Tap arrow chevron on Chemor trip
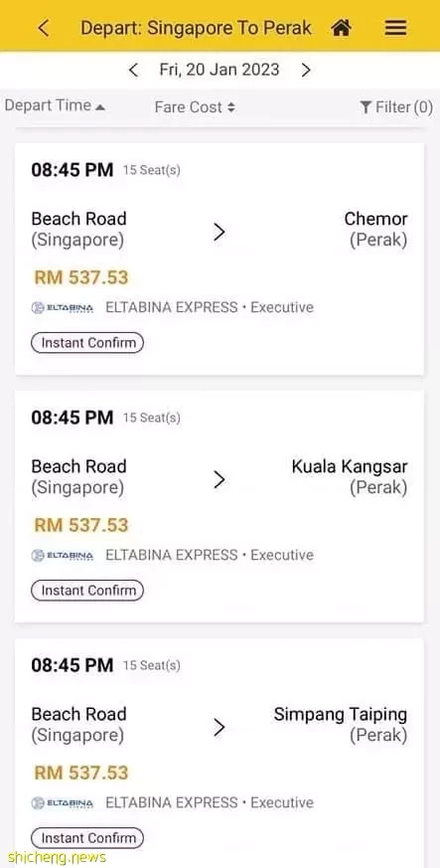Screen dimensions: 440x868 click(x=220, y=232)
